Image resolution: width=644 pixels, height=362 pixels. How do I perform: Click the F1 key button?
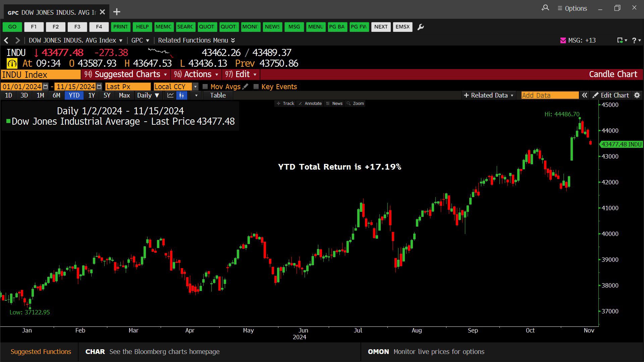(x=34, y=27)
